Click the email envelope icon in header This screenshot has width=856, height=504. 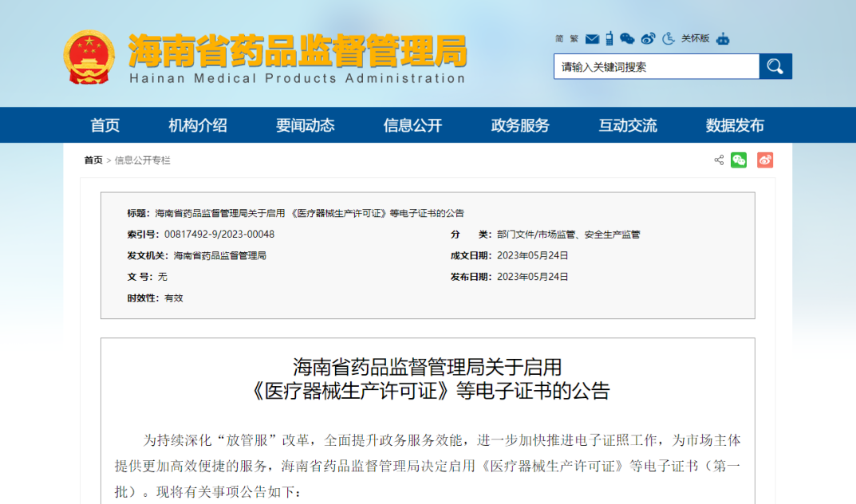592,38
